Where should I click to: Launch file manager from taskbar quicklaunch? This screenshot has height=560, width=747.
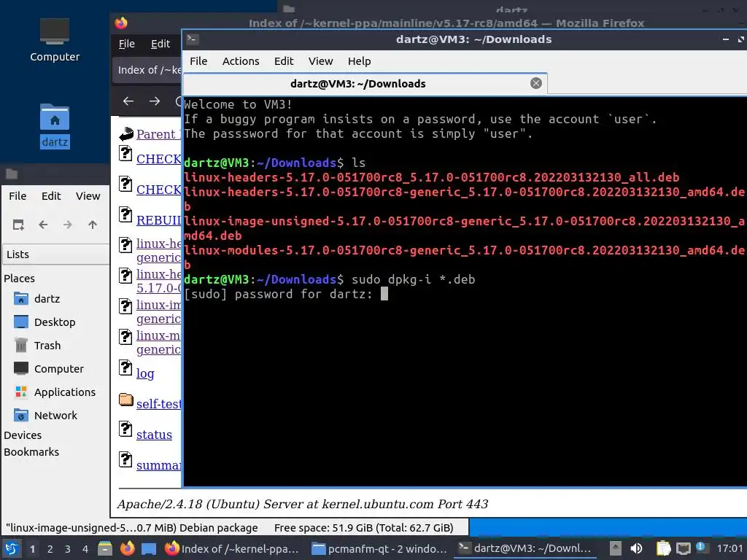105,548
